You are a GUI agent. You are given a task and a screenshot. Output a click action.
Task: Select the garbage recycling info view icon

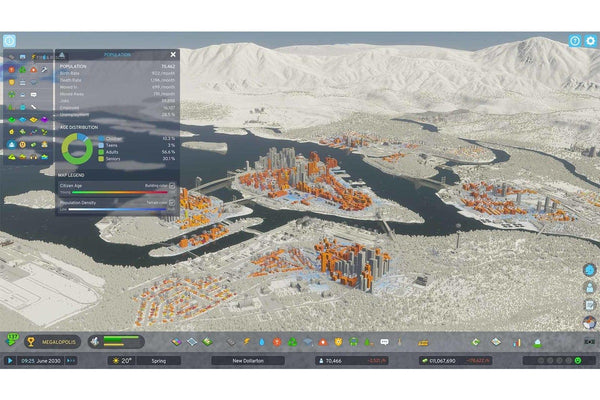(x=23, y=69)
